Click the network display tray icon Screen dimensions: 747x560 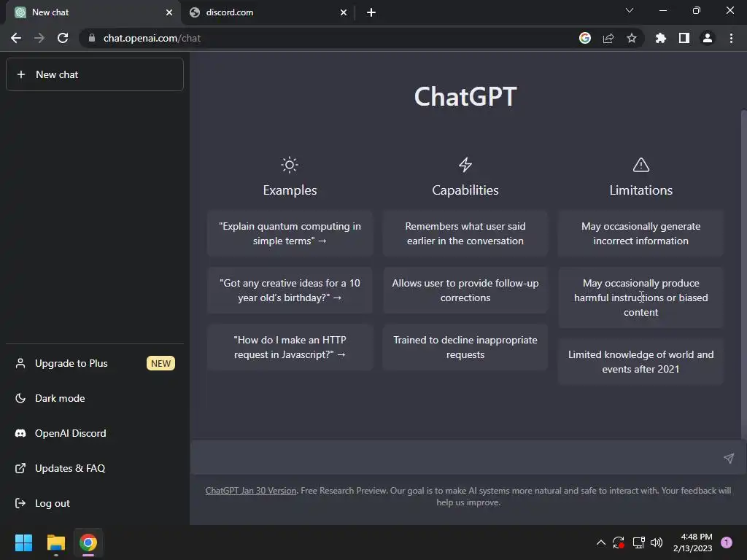point(638,542)
